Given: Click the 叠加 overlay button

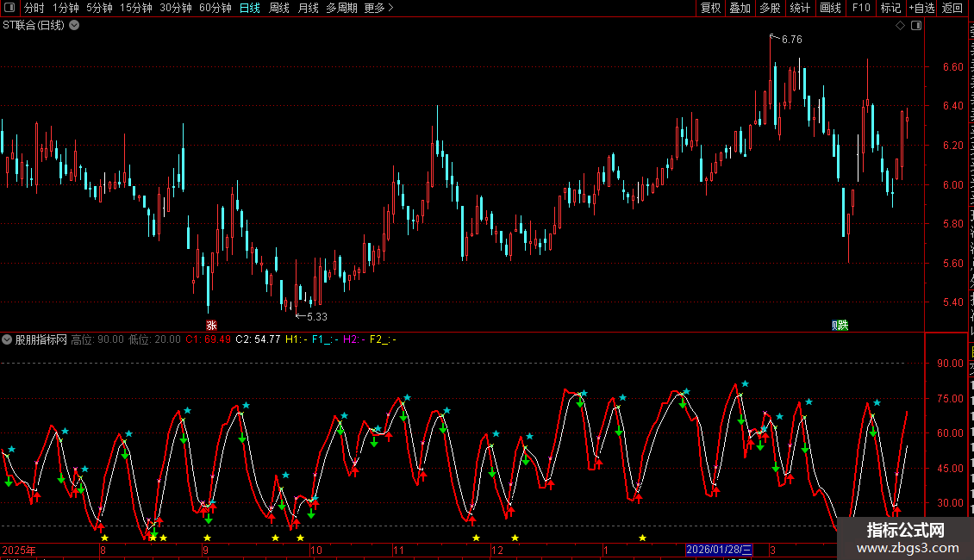Looking at the screenshot, I should pyautogui.click(x=740, y=8).
